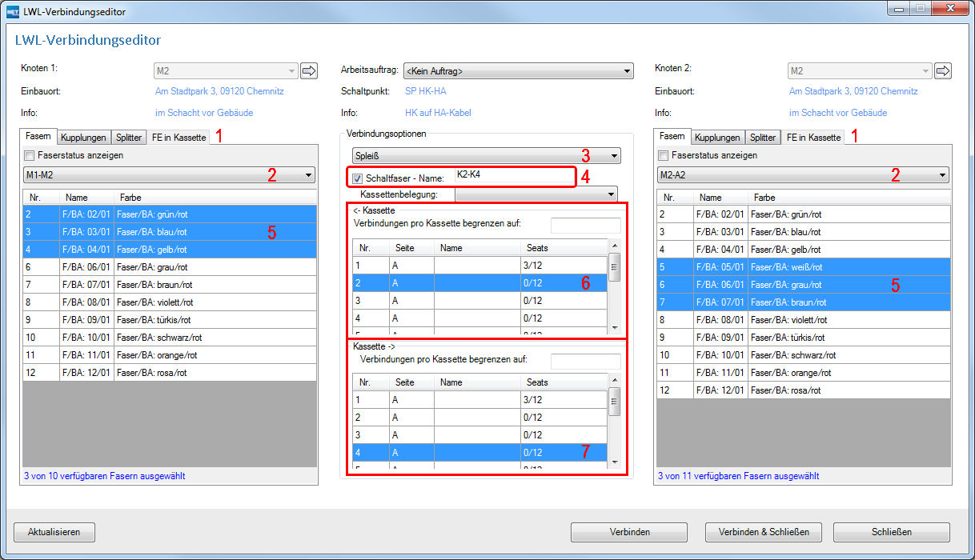The width and height of the screenshot is (975, 560).
Task: Select lower Kassette row 1 with 3/12 seats
Action: pos(480,400)
